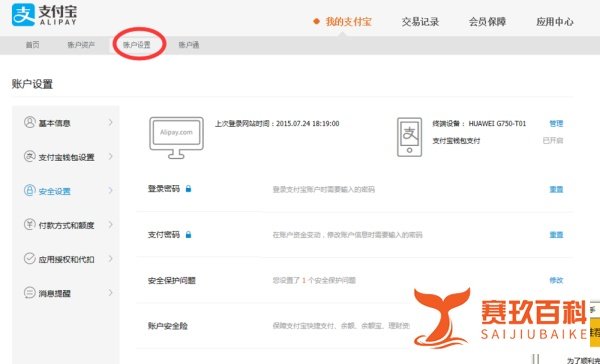Click the lock icon beside 支付密码
The image size is (600, 364).
coord(188,235)
